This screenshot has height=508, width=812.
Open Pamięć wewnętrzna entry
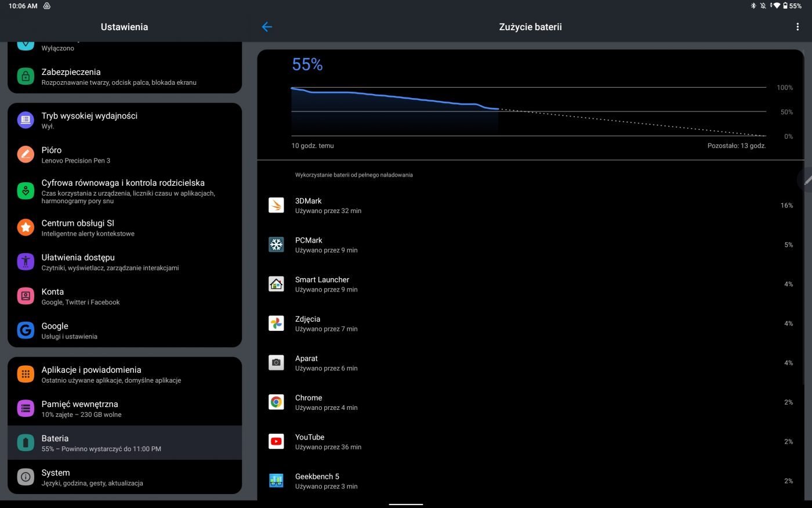pyautogui.click(x=125, y=409)
